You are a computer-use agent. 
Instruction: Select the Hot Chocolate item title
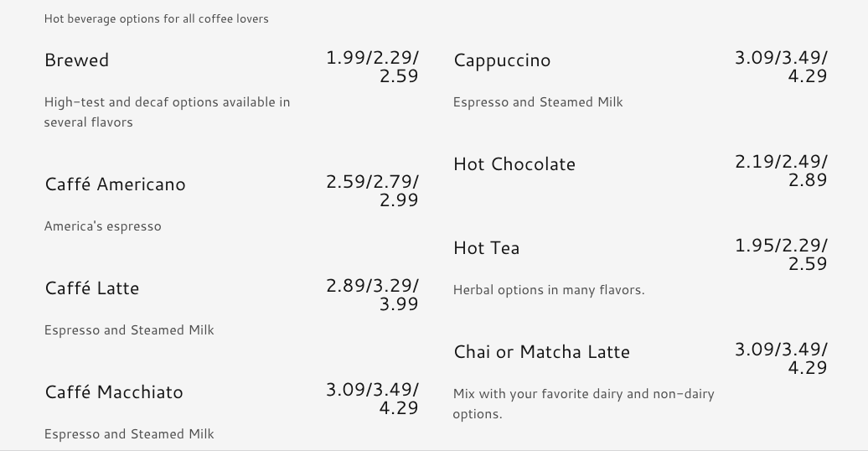(x=514, y=164)
